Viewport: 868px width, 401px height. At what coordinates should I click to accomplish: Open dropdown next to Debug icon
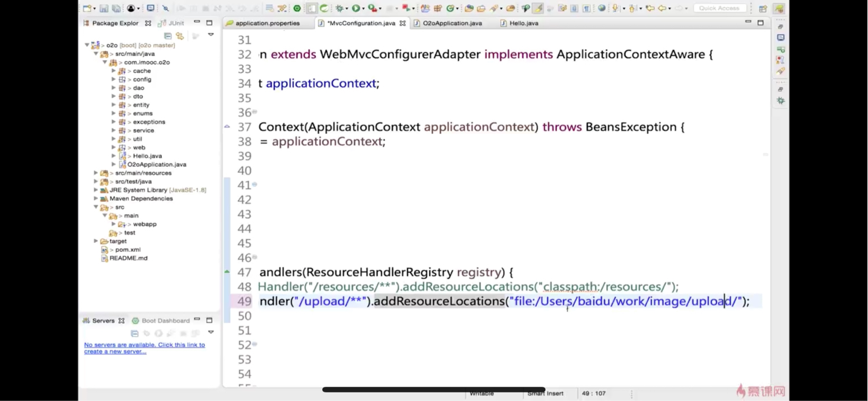(x=346, y=9)
